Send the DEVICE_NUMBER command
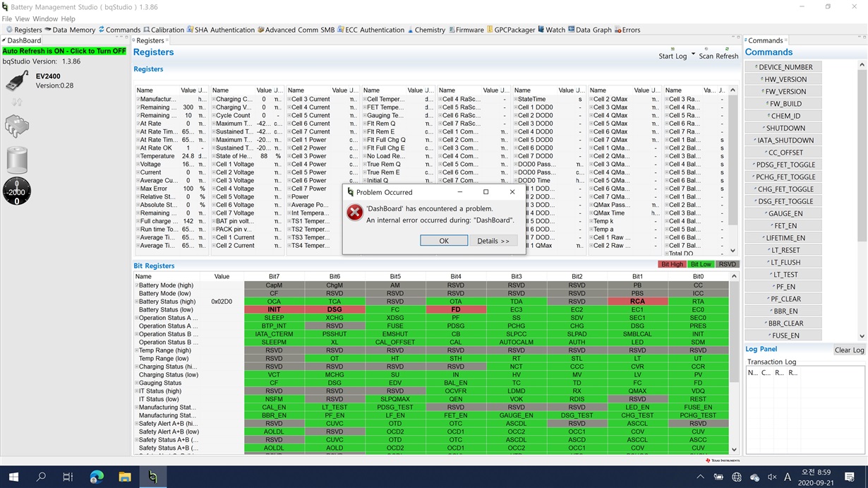The image size is (868, 488). (x=784, y=67)
